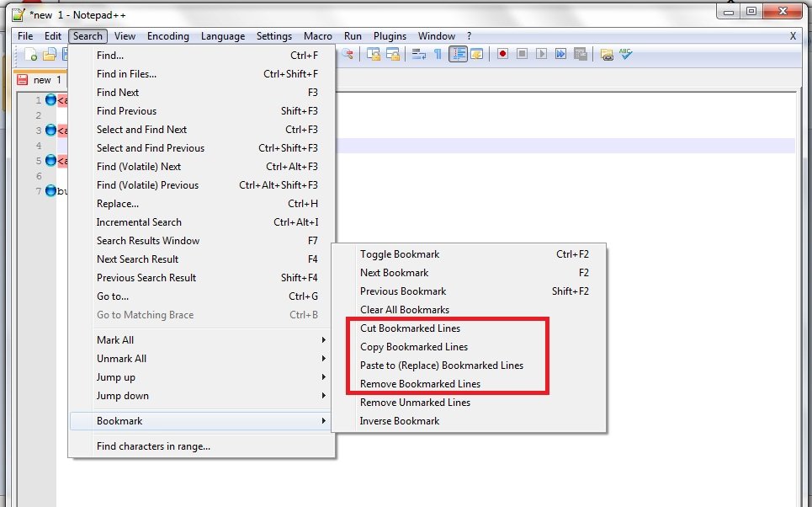812x507 pixels.
Task: Click the ABC spell check icon
Action: coord(625,54)
